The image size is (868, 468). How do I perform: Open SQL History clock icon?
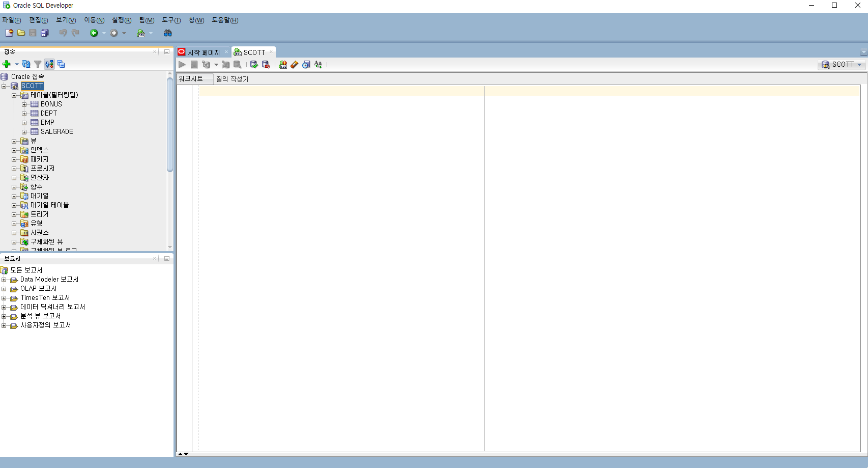coord(306,65)
